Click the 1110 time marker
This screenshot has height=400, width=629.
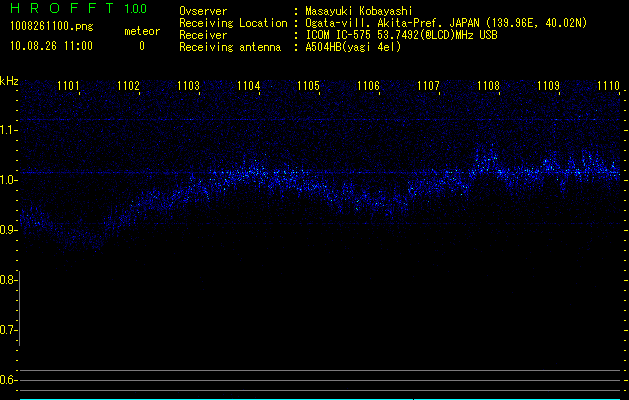(608, 86)
